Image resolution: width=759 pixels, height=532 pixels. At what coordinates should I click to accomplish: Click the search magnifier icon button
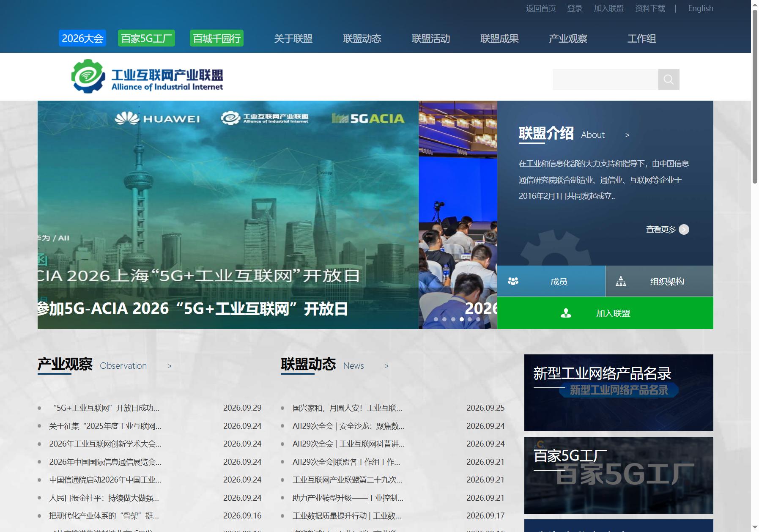coord(669,80)
